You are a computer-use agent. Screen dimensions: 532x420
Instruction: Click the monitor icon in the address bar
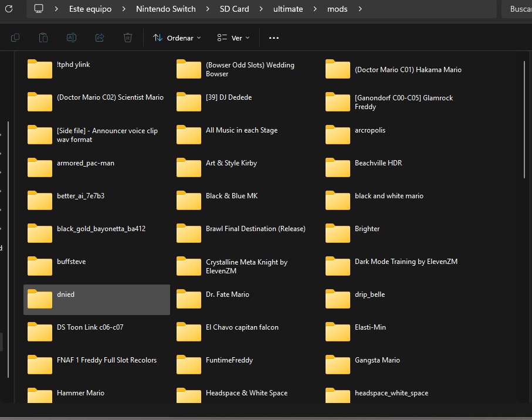(39, 9)
